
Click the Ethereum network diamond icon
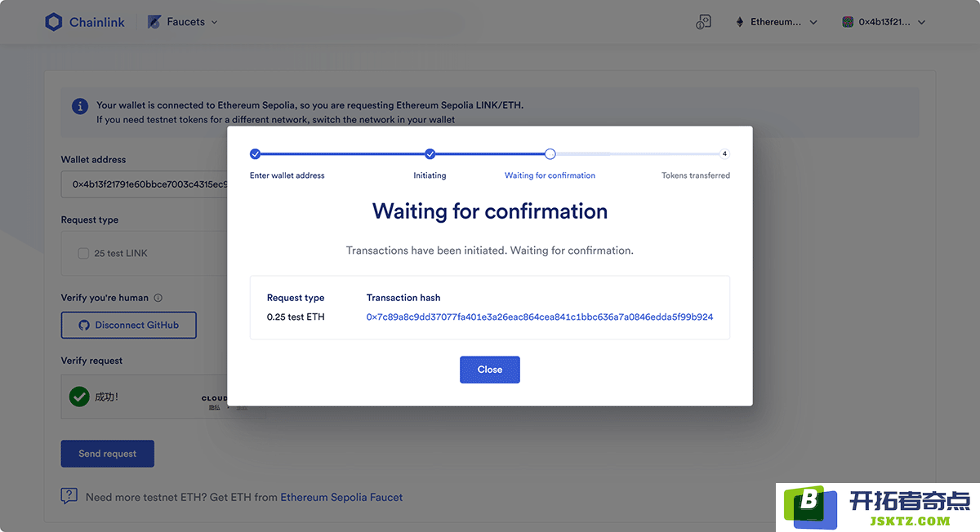click(741, 22)
